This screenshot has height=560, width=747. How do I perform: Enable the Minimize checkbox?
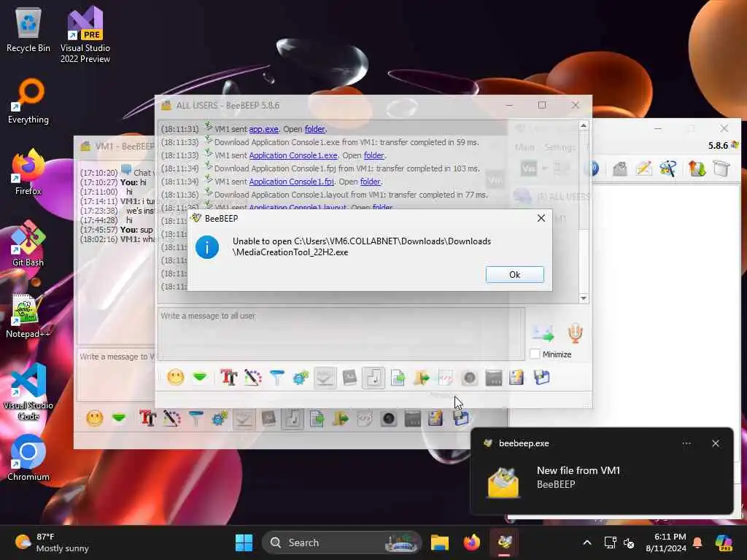(535, 354)
